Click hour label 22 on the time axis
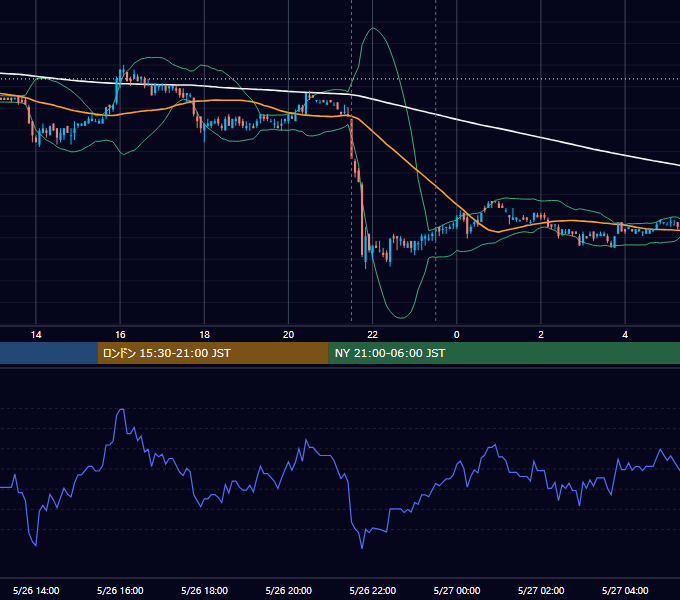Viewport: 680px width, 600px height. pyautogui.click(x=373, y=335)
